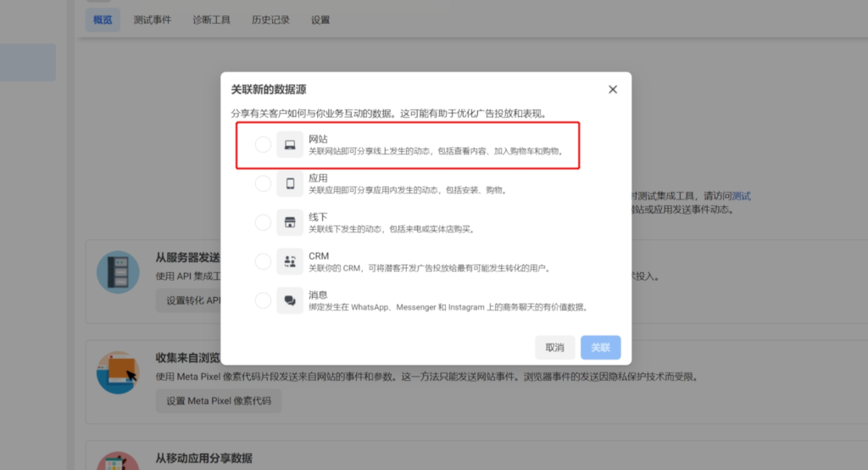Click the 从移动应用分享数据 heading

tap(203, 458)
